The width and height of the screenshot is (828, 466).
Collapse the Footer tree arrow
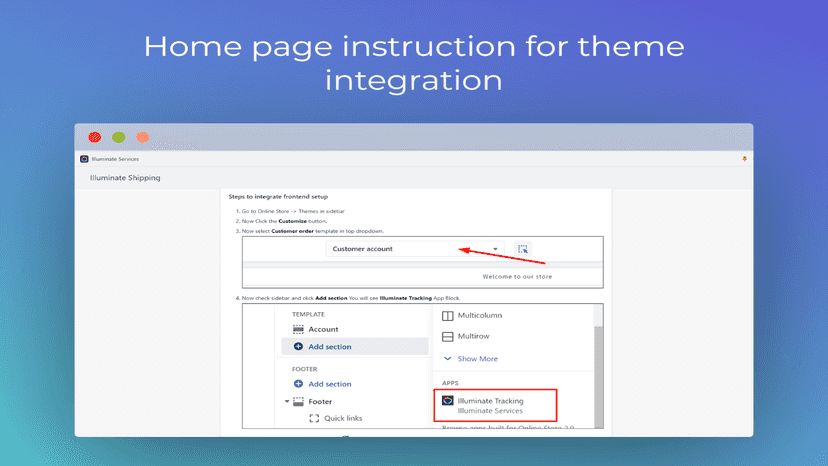(x=287, y=402)
